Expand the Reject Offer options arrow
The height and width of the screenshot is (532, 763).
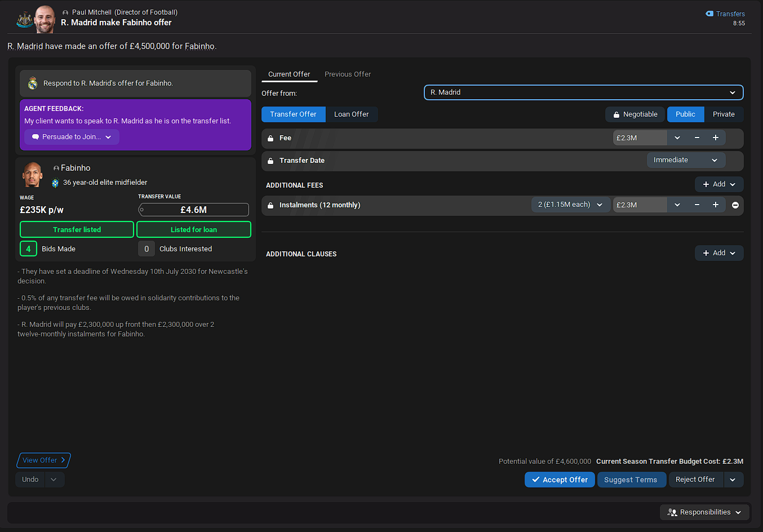[733, 480]
